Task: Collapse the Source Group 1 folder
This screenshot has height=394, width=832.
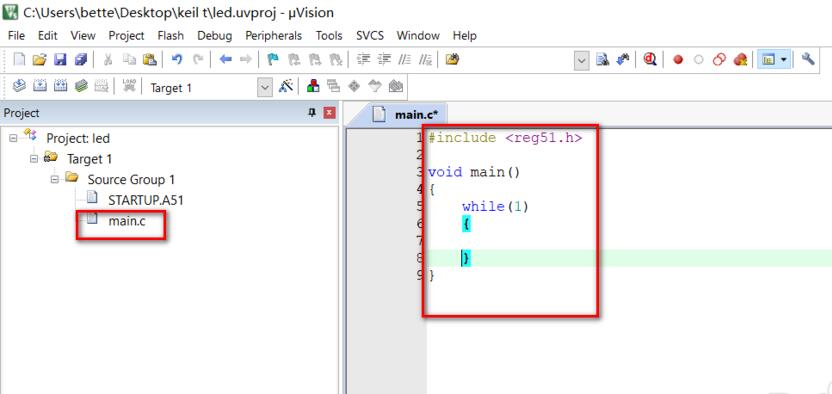Action: 55,179
